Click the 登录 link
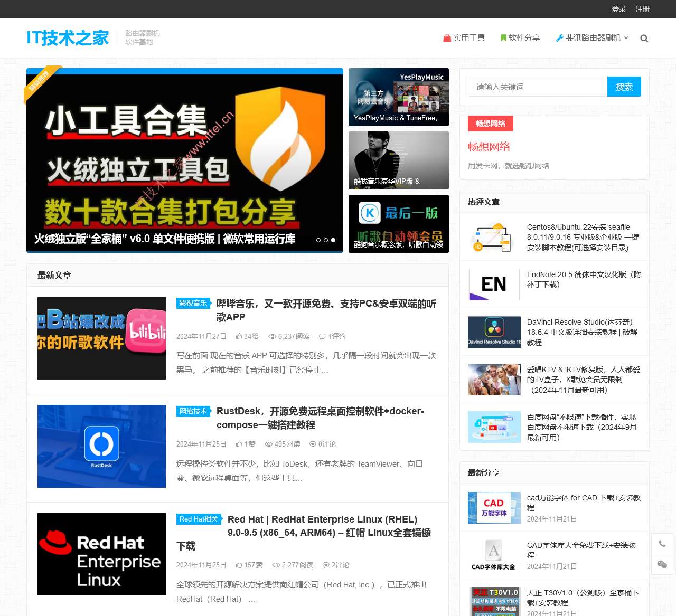The image size is (676, 616). point(619,9)
